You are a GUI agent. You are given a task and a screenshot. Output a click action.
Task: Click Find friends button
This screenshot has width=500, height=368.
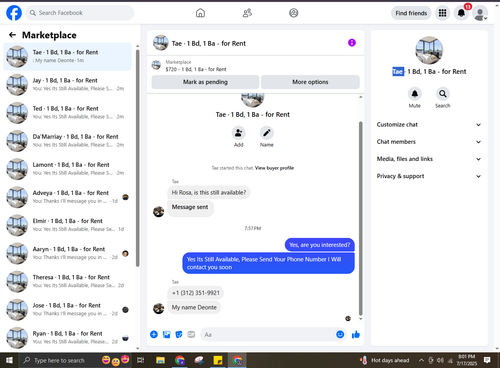411,13
